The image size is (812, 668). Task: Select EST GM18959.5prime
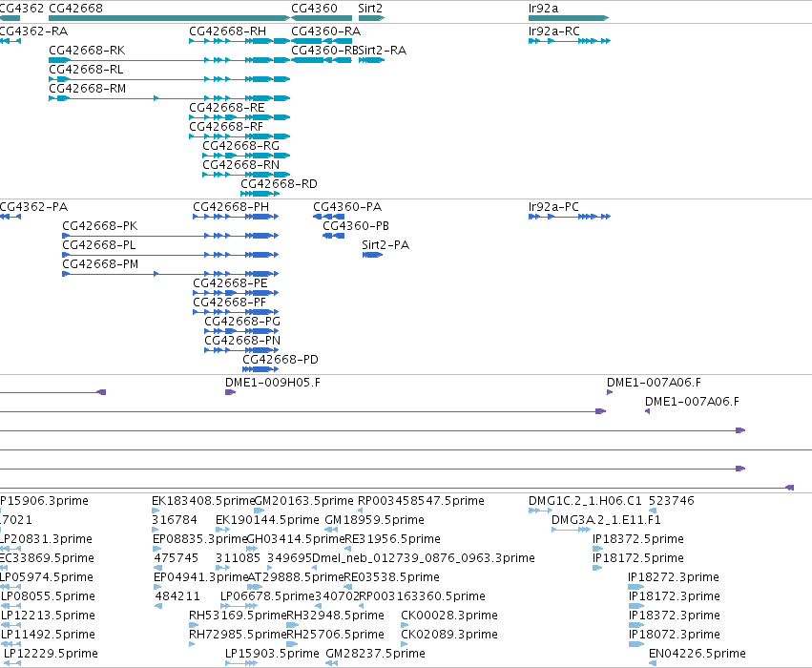click(x=374, y=520)
